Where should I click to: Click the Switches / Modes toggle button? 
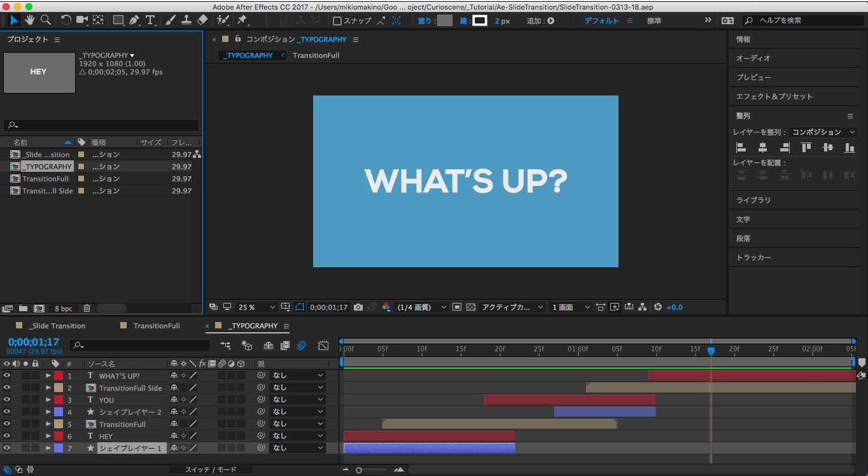[211, 470]
